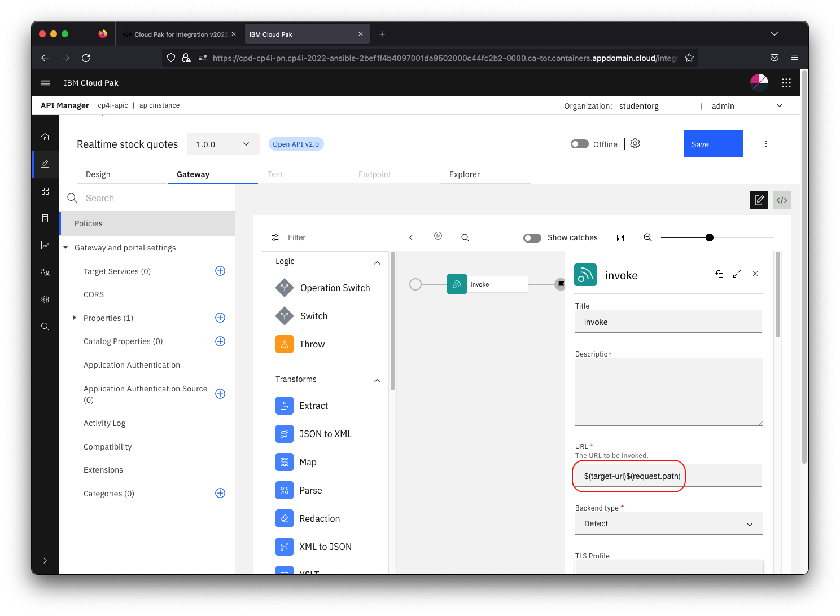This screenshot has width=840, height=616.
Task: Open the Activity Log settings
Action: pyautogui.click(x=104, y=423)
